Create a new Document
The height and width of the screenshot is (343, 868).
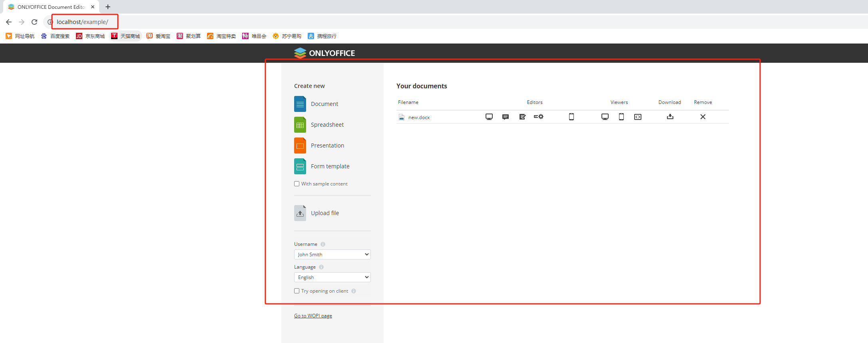pos(316,104)
